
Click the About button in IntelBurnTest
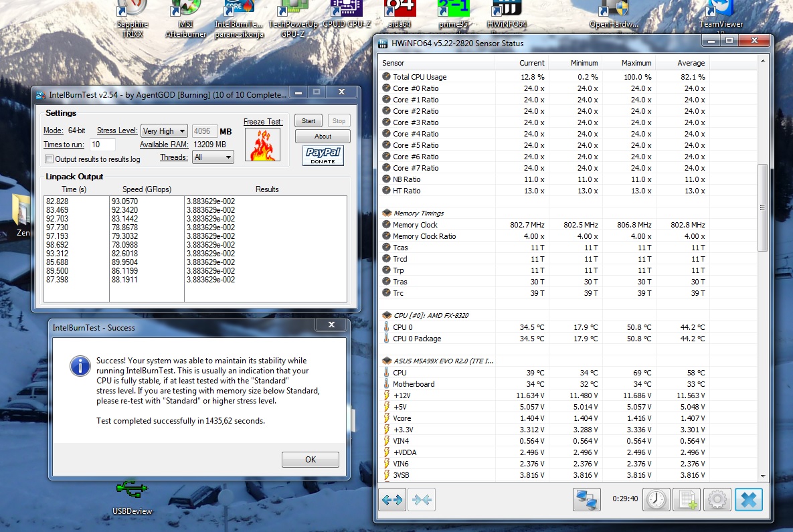click(x=323, y=136)
